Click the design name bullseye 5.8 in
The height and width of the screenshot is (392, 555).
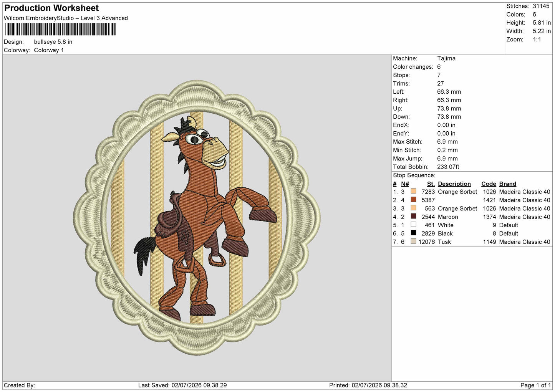point(53,42)
